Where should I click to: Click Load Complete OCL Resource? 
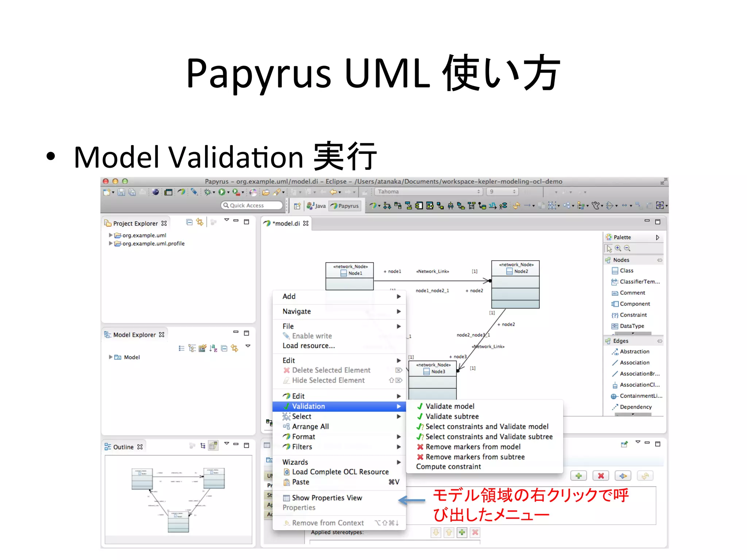pos(340,472)
